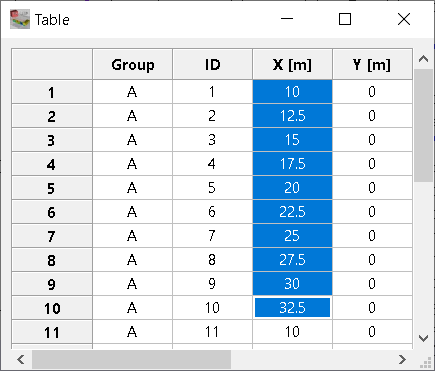
Task: Minimize the Table window
Action: click(287, 19)
